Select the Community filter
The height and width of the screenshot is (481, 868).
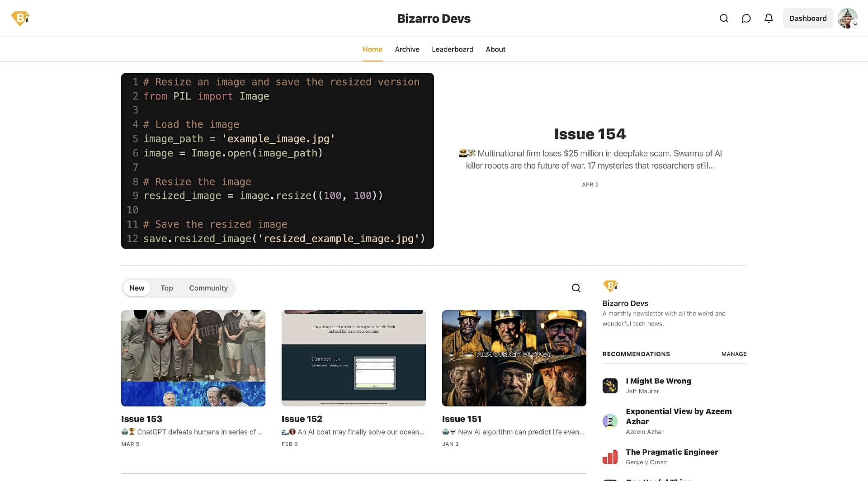point(208,288)
